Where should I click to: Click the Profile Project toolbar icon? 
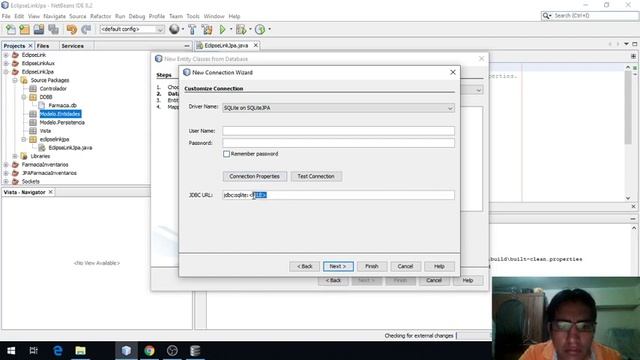pos(260,29)
